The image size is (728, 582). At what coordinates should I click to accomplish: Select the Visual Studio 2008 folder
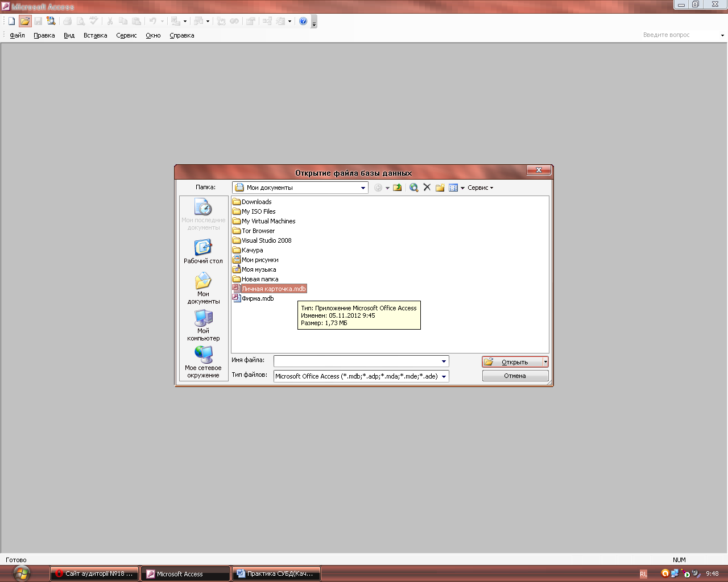pyautogui.click(x=262, y=240)
